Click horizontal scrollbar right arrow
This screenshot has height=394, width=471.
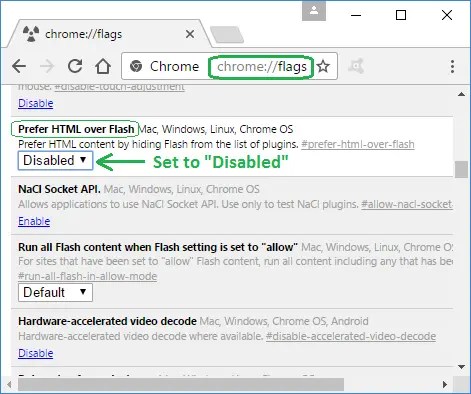[x=445, y=384]
